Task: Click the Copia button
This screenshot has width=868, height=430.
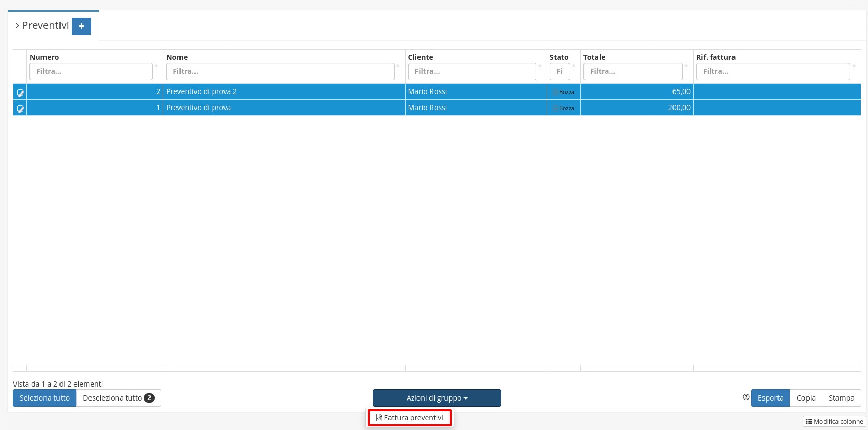Action: (x=805, y=398)
